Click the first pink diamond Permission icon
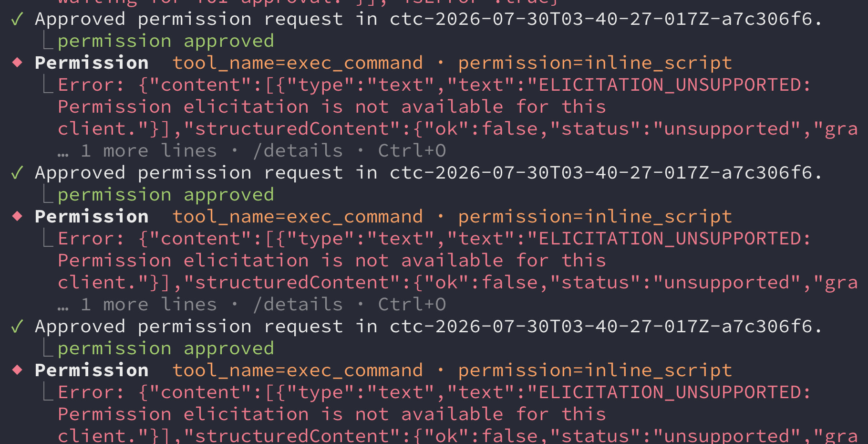The height and width of the screenshot is (444, 868). coord(17,63)
